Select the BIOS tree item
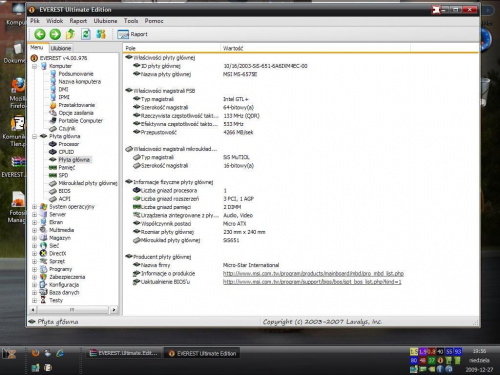The height and width of the screenshot is (375, 500). tap(64, 191)
